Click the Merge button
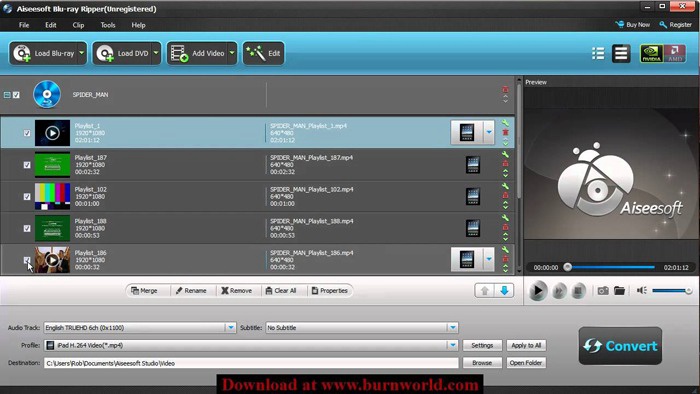Viewport: 700px width, 394px height. 145,290
